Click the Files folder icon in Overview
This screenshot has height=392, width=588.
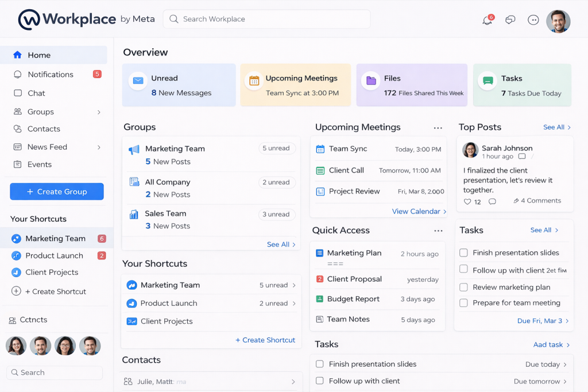pos(372,81)
